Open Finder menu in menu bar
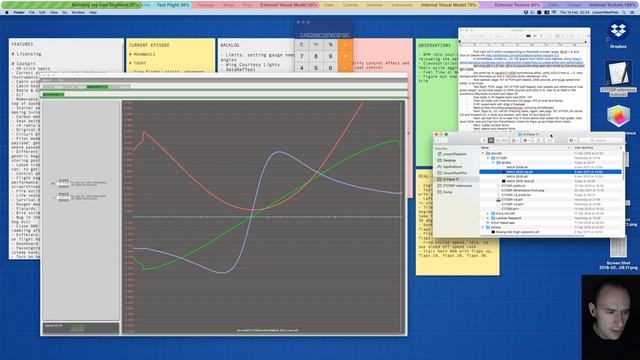 coord(19,13)
